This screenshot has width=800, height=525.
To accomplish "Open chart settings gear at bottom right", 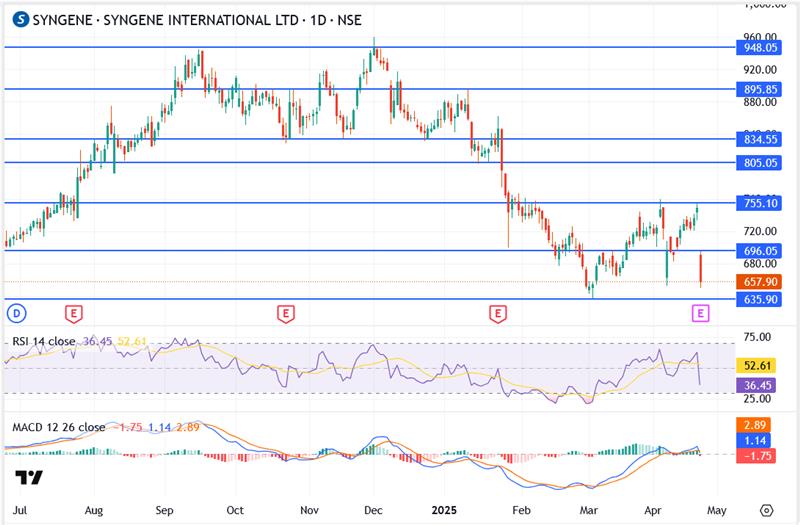I will 766,509.
